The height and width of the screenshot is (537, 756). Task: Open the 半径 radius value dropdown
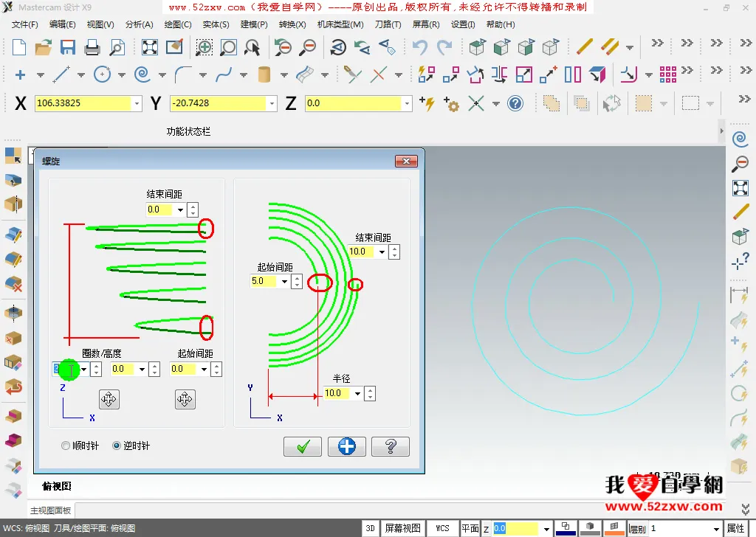coord(358,394)
